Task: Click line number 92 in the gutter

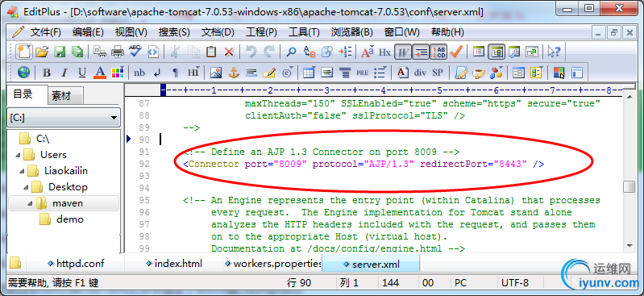Action: (144, 164)
